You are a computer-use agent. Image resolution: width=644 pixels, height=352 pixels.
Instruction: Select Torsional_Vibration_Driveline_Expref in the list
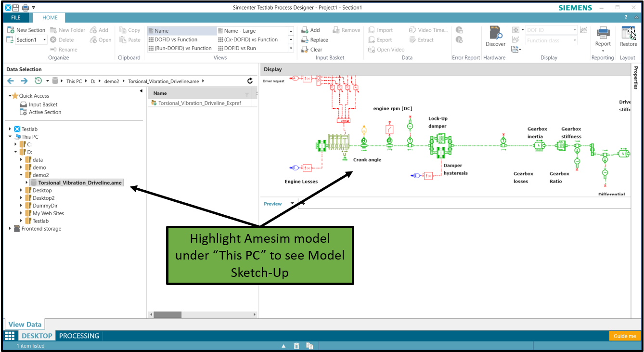pyautogui.click(x=200, y=103)
